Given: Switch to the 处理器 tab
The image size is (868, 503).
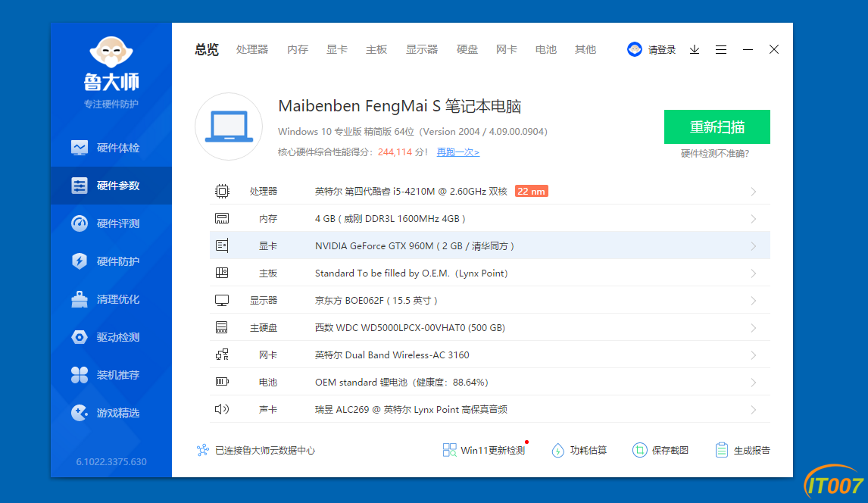Looking at the screenshot, I should pos(252,50).
